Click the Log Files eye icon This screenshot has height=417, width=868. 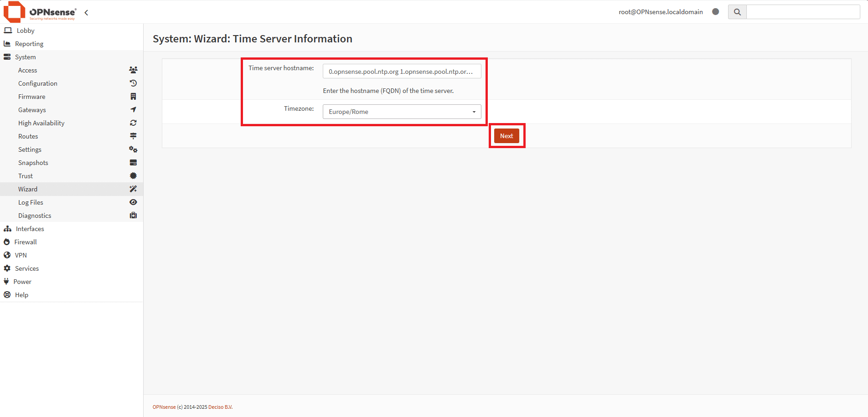tap(133, 202)
